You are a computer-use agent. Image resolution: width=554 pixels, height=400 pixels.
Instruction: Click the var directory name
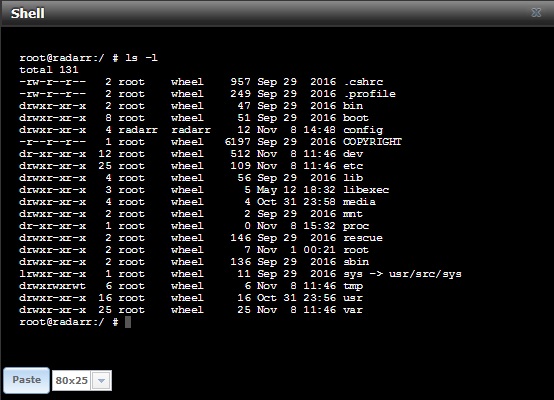point(353,310)
